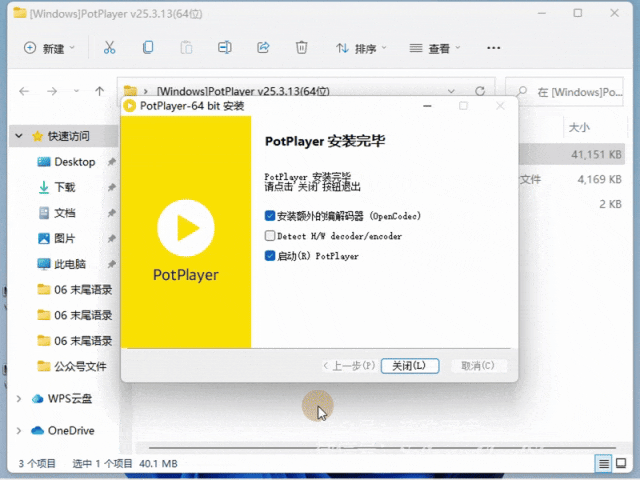Click the pin icon next to 文档
The image size is (640, 480).
coord(111,213)
